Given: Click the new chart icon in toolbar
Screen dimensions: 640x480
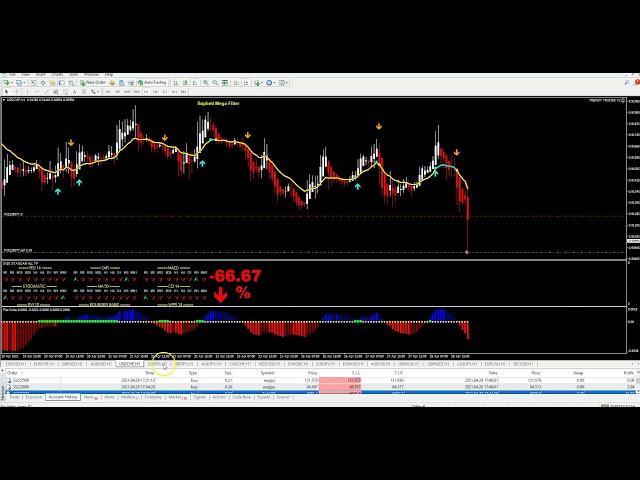Looking at the screenshot, I should (6, 82).
